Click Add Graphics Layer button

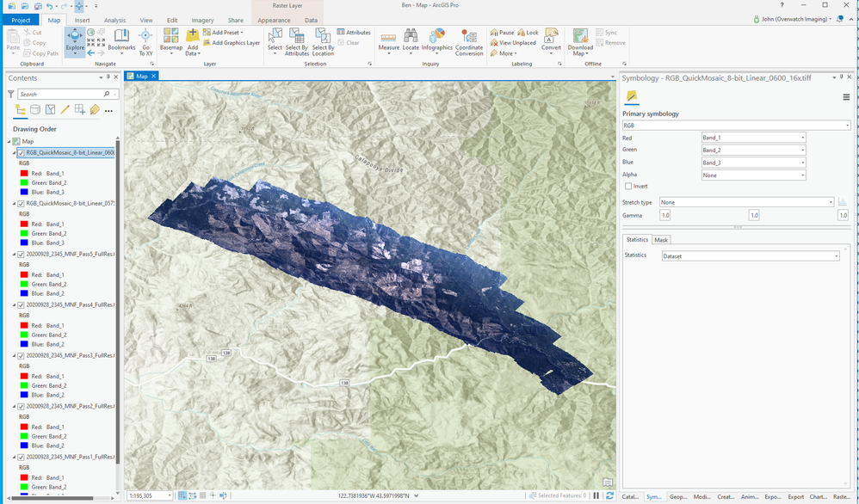[x=232, y=43]
